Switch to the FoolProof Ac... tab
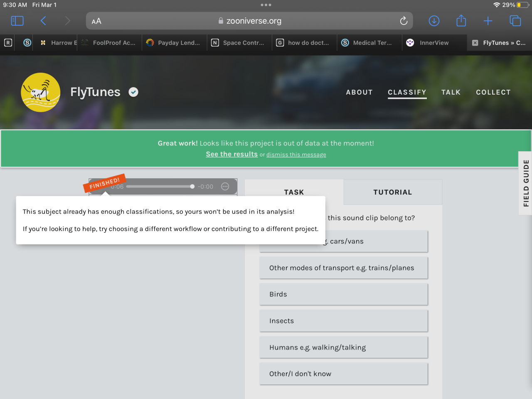 point(109,42)
